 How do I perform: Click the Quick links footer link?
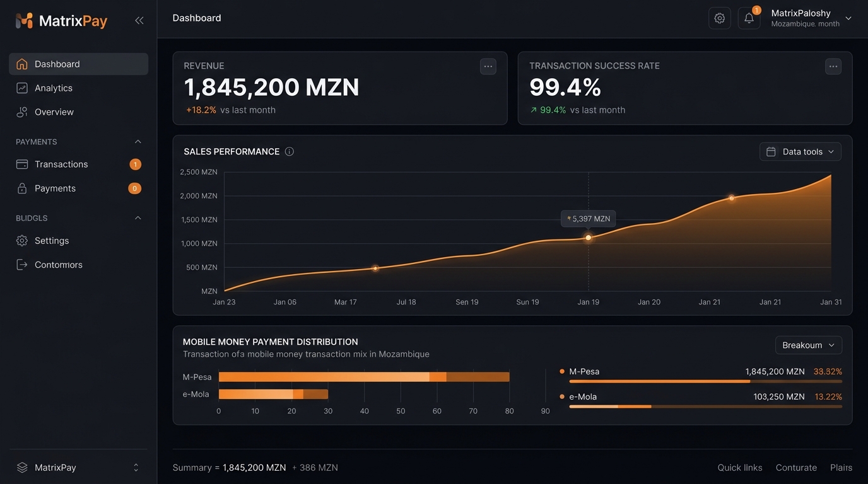coord(740,468)
